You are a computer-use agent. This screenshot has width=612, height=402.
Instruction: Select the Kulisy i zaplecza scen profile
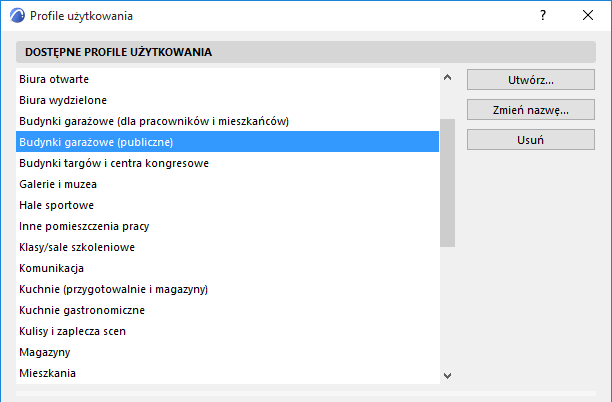pyautogui.click(x=228, y=331)
